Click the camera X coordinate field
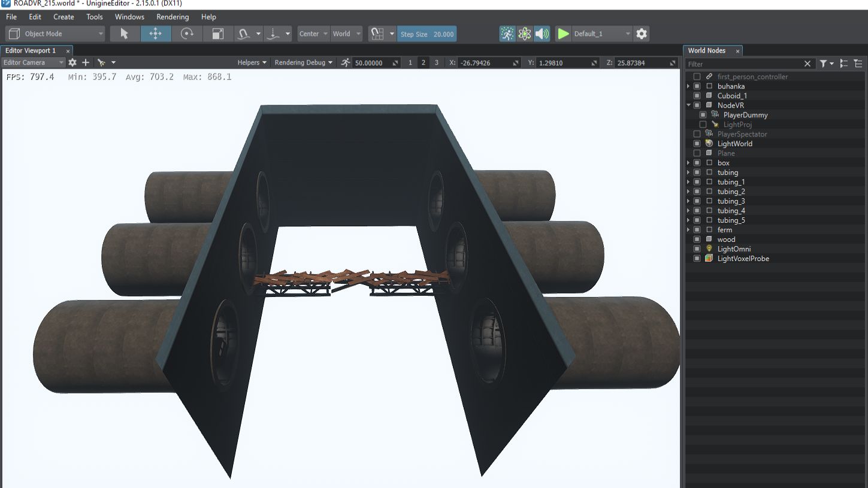 point(489,62)
